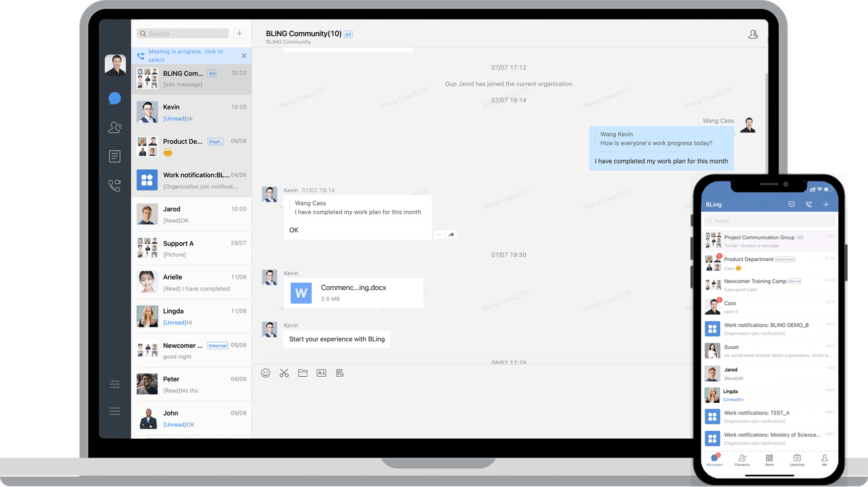This screenshot has height=487, width=868.
Task: Open Product Department chat on phone
Action: (770, 263)
